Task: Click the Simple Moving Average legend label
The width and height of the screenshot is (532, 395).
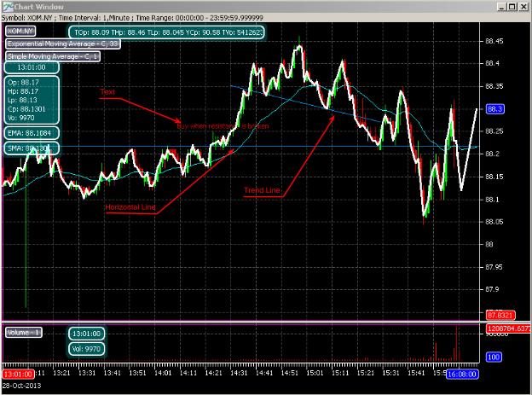Action: (53, 55)
